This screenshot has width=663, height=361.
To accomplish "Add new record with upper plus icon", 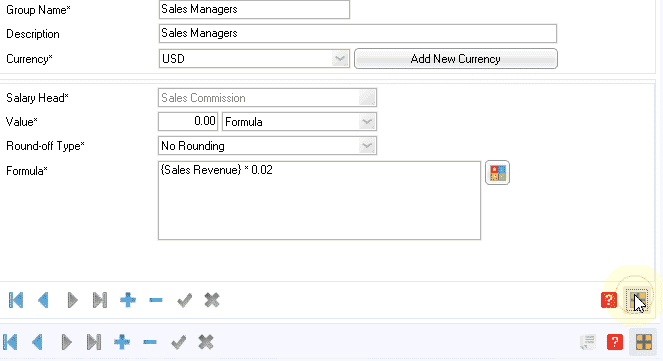I will pyautogui.click(x=128, y=300).
